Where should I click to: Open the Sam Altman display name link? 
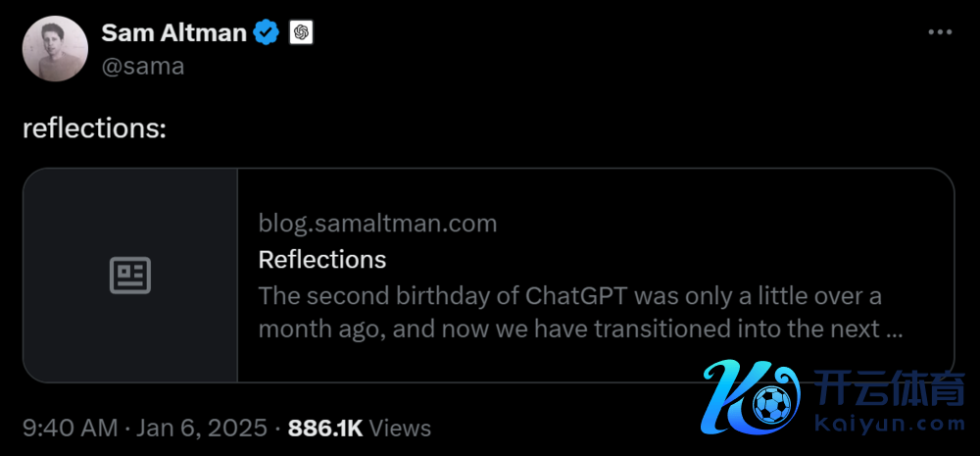(173, 32)
